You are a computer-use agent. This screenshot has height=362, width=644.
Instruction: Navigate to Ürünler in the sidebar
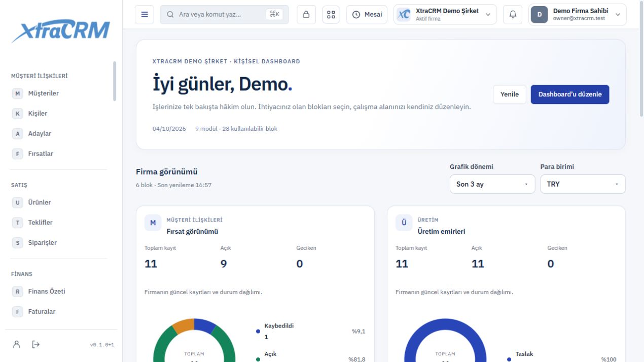coord(59,202)
